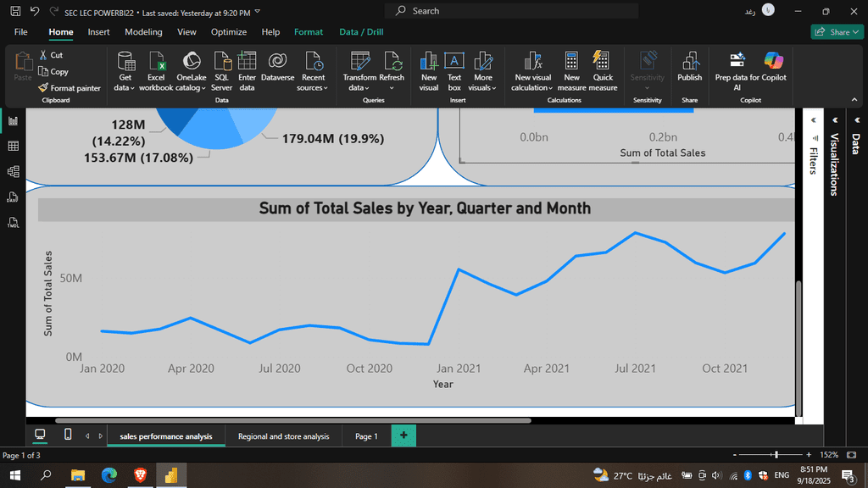Collapse the ribbon with chevron

pos(854,100)
